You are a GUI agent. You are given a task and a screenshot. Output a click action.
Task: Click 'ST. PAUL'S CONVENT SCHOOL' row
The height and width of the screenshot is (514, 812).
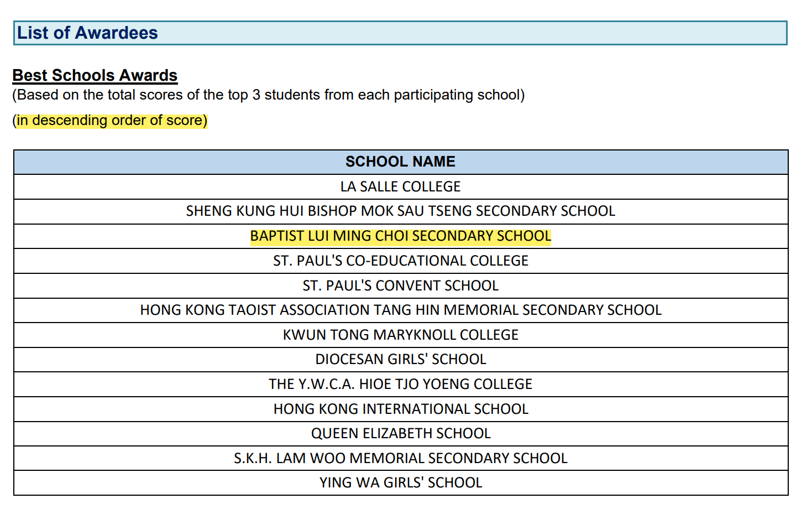click(401, 285)
